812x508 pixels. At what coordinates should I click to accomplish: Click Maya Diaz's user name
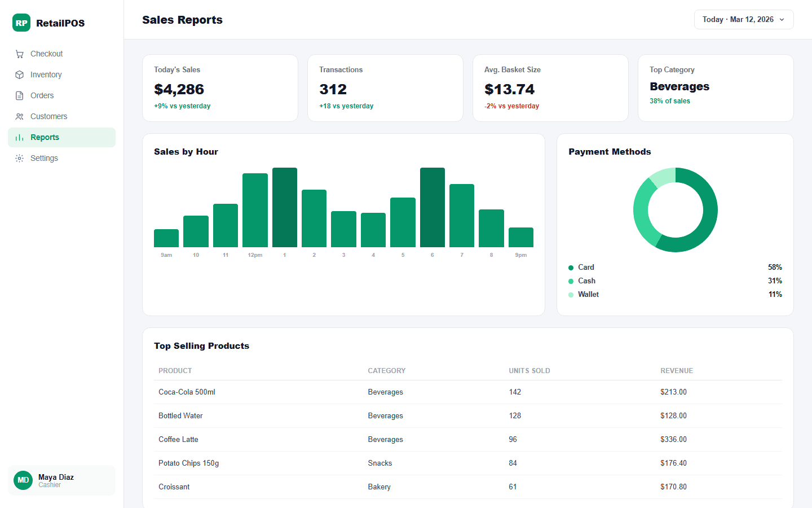click(56, 477)
